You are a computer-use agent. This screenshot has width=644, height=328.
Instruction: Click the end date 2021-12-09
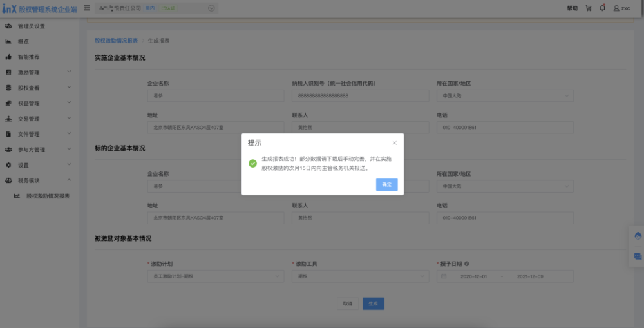530,276
